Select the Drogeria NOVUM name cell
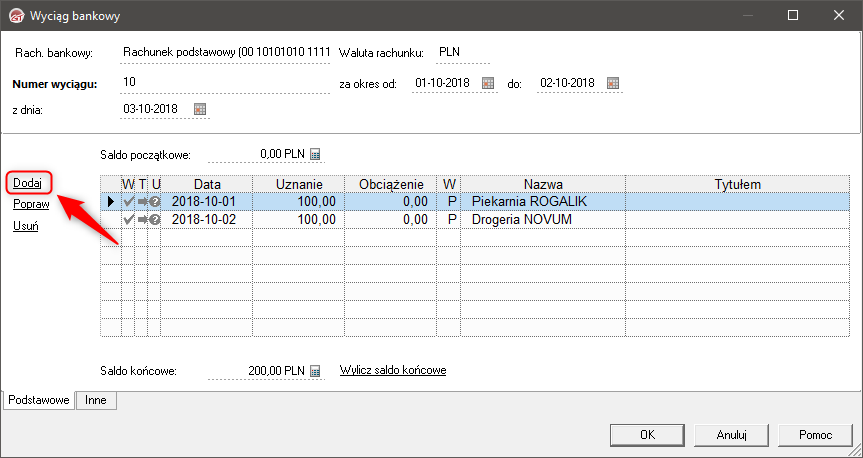This screenshot has width=863, height=458. point(543,220)
